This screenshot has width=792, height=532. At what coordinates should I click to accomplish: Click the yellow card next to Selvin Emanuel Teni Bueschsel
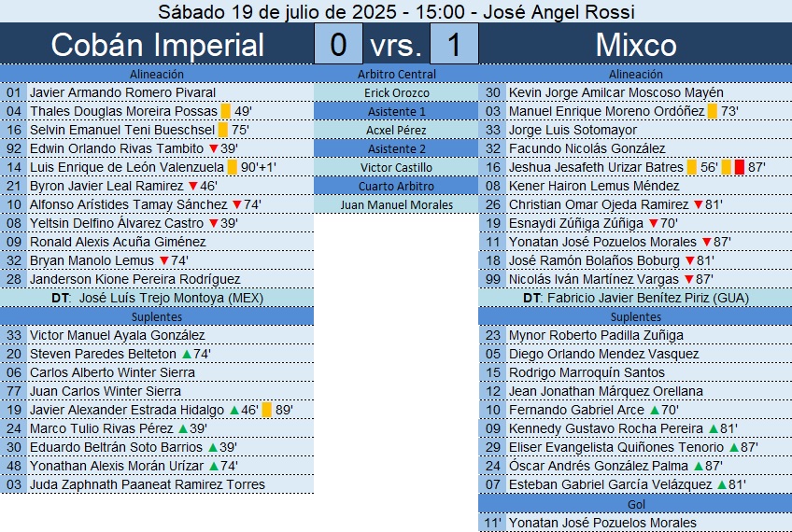point(222,130)
